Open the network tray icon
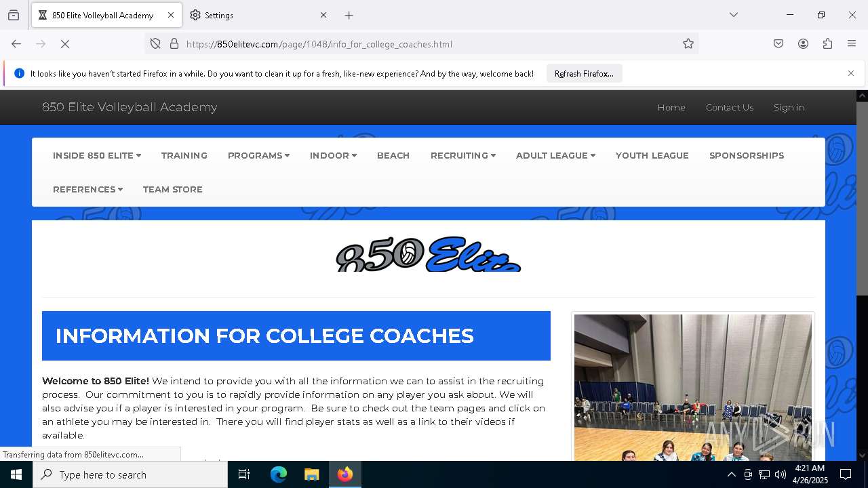 tap(764, 474)
